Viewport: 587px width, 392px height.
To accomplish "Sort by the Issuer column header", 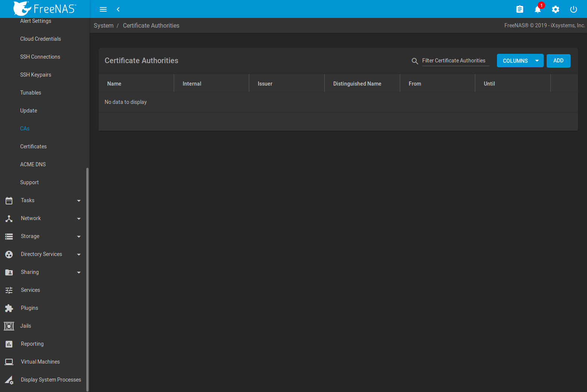I will point(265,84).
